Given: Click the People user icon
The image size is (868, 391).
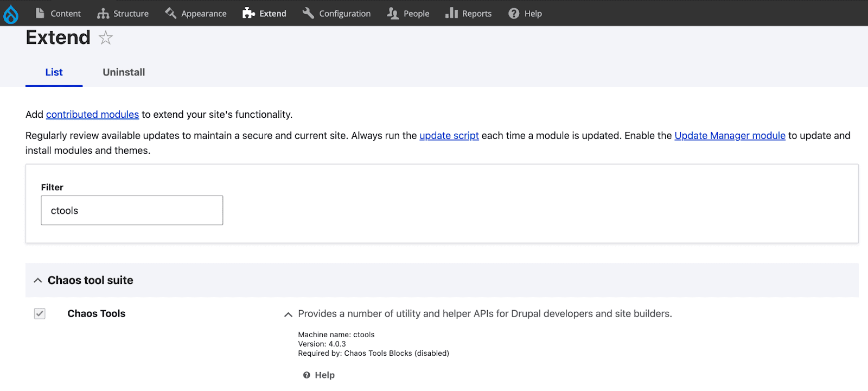Looking at the screenshot, I should coord(393,14).
